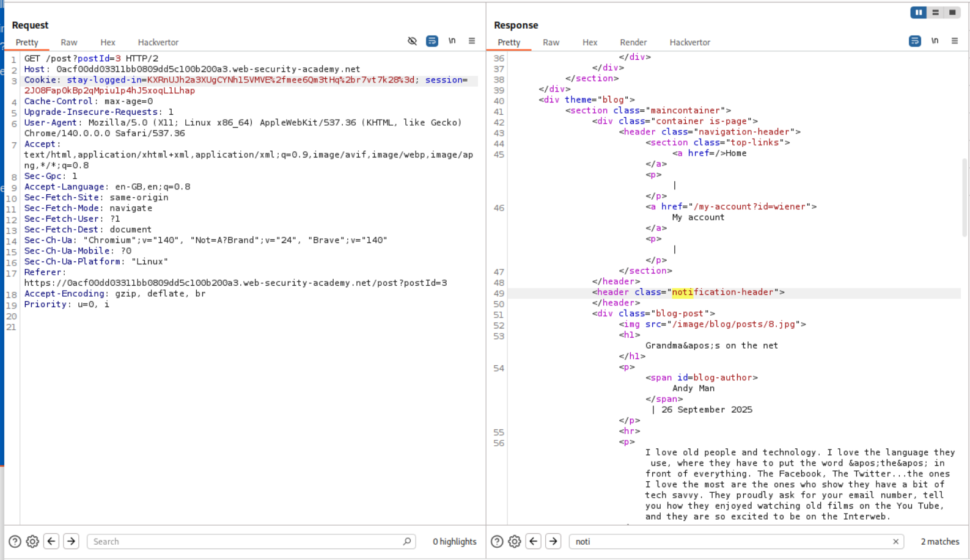Toggle word wrap icon in Response panel
This screenshot has height=560, width=970.
tap(914, 41)
